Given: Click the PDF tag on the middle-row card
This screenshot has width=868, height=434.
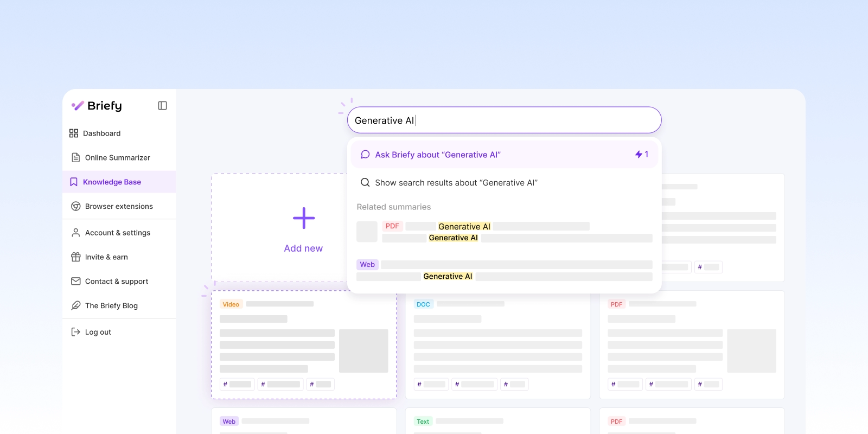Looking at the screenshot, I should 617,304.
